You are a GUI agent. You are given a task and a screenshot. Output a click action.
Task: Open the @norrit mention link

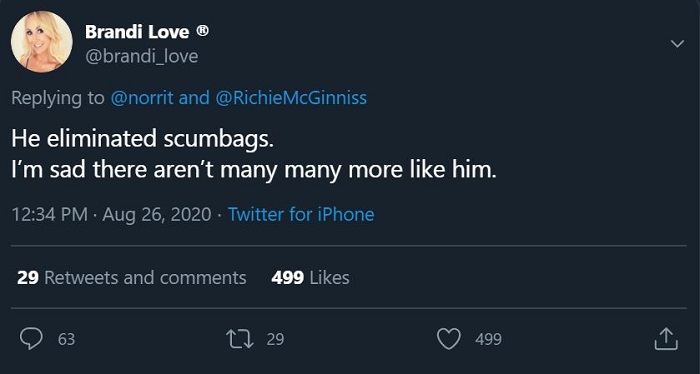(142, 98)
